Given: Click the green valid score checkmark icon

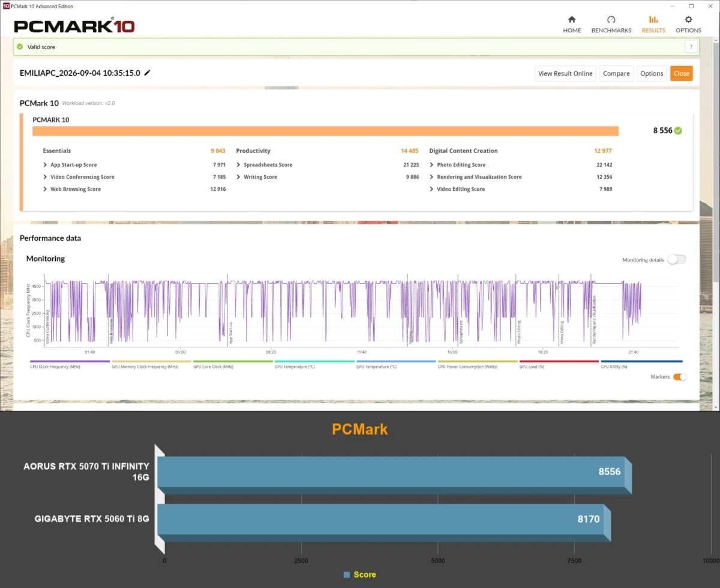Looking at the screenshot, I should pos(20,47).
